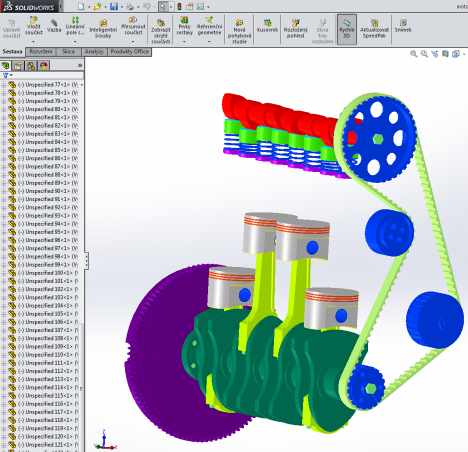Screen dimensions: 468x452
Task: Toggle Rychlé 3D mode
Action: tap(347, 29)
